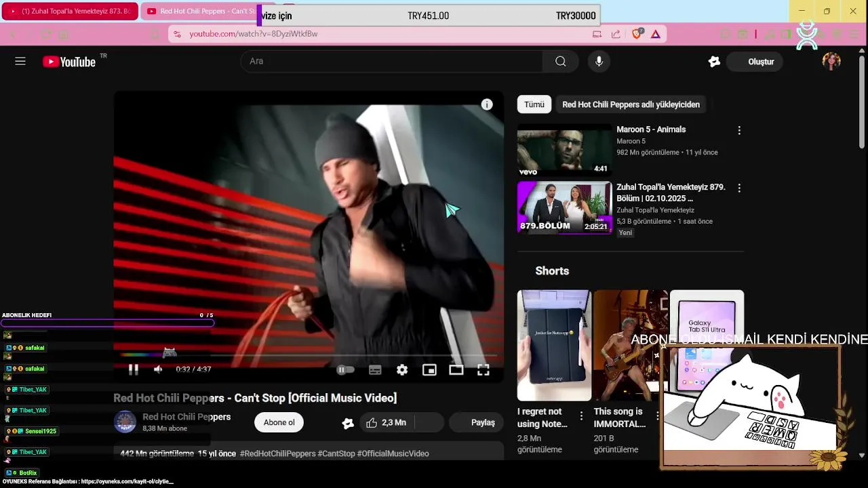Start voice search with the microphone
868x488 pixels.
tap(599, 62)
